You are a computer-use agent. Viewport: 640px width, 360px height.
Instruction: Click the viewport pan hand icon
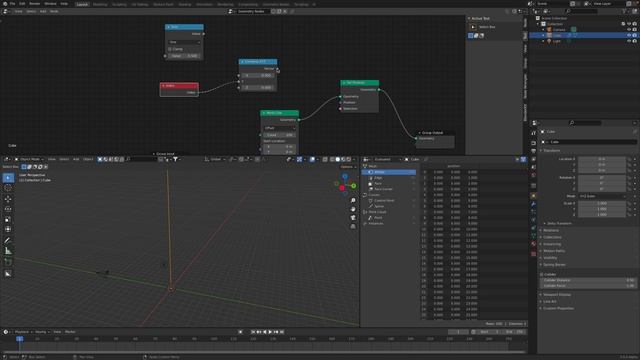[353, 209]
